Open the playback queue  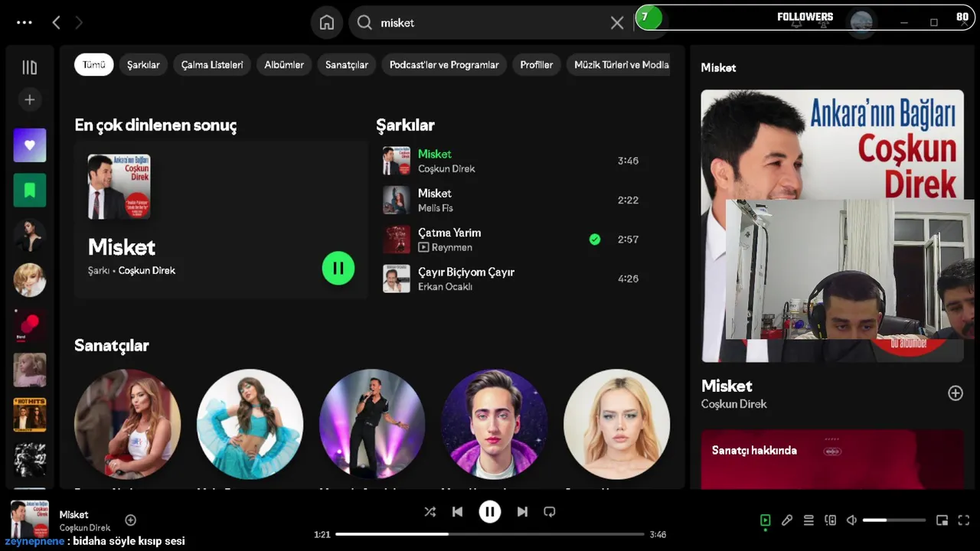(808, 520)
